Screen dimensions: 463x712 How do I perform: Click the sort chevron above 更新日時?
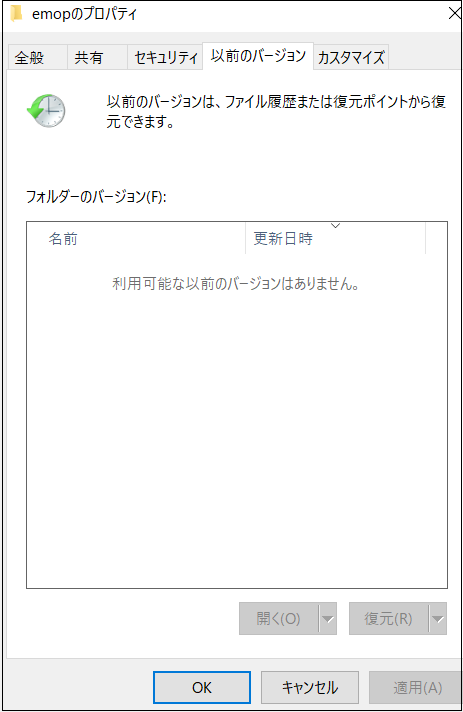click(335, 226)
